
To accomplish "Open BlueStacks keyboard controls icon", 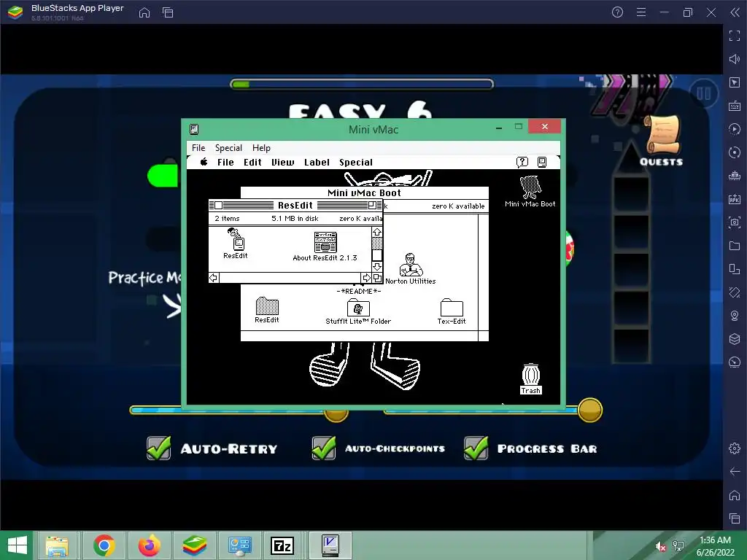I will point(735,106).
